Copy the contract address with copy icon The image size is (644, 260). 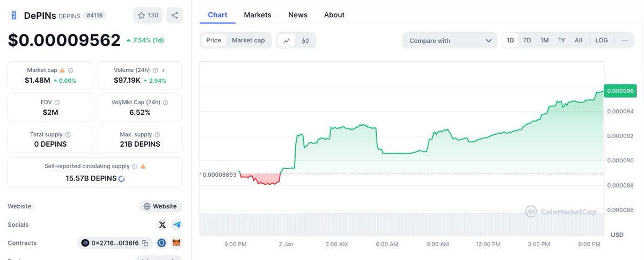pyautogui.click(x=145, y=243)
